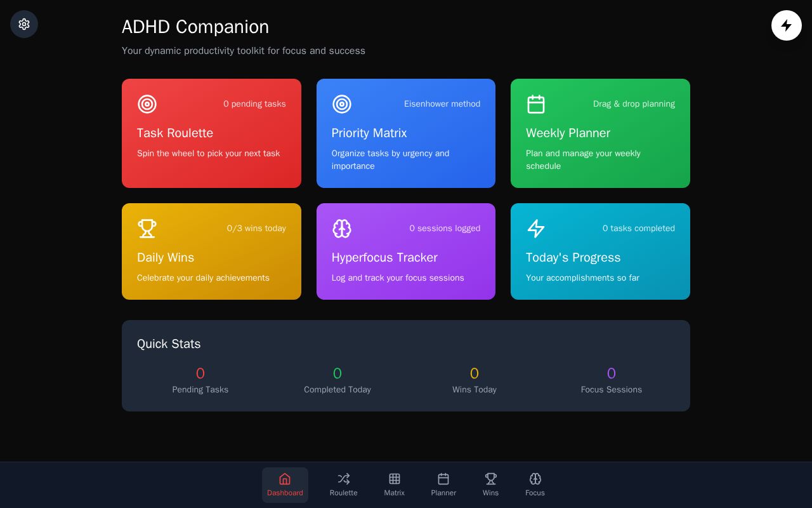Open the Matrix tab in bottom navigation
Screen dimensions: 812x508
[395, 485]
